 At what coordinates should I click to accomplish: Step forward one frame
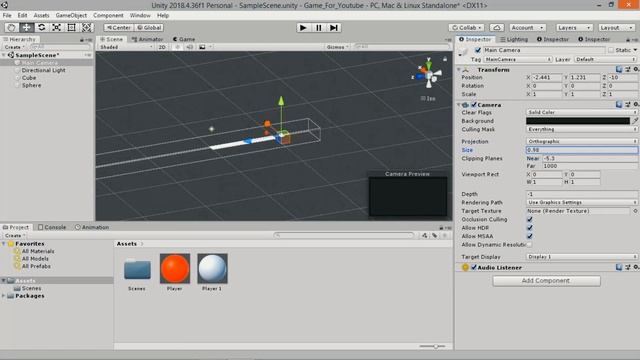coord(334,27)
